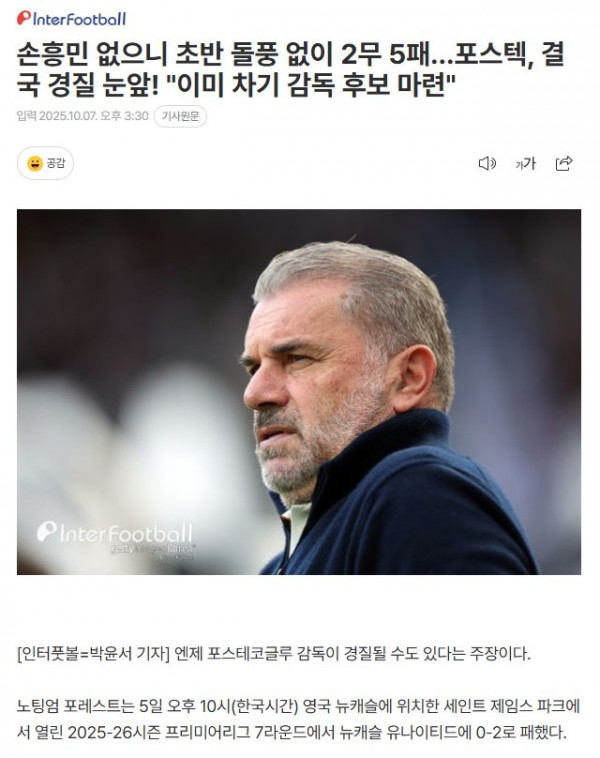
Task: Click the reporter byline 인터풋볼=박윤서 기자
Action: [93, 654]
